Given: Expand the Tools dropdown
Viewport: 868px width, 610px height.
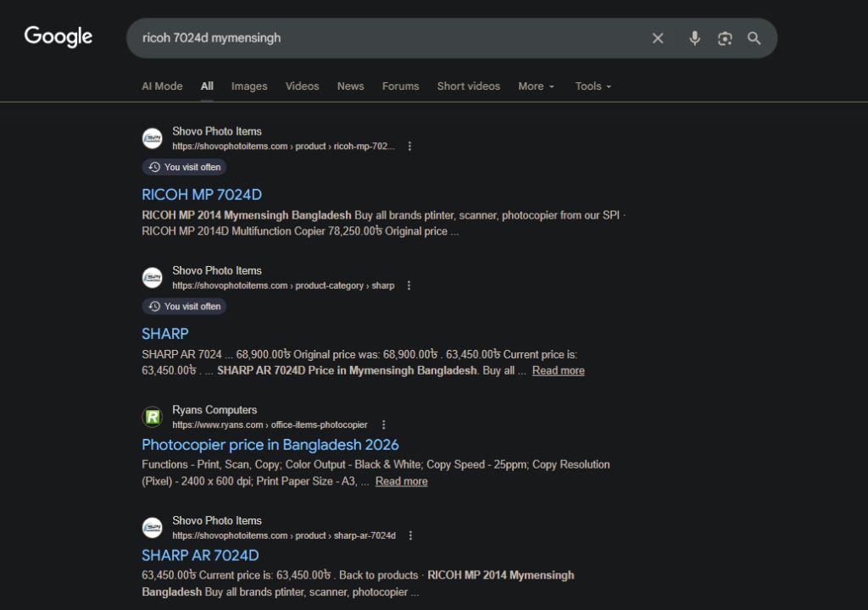Looking at the screenshot, I should pos(593,86).
